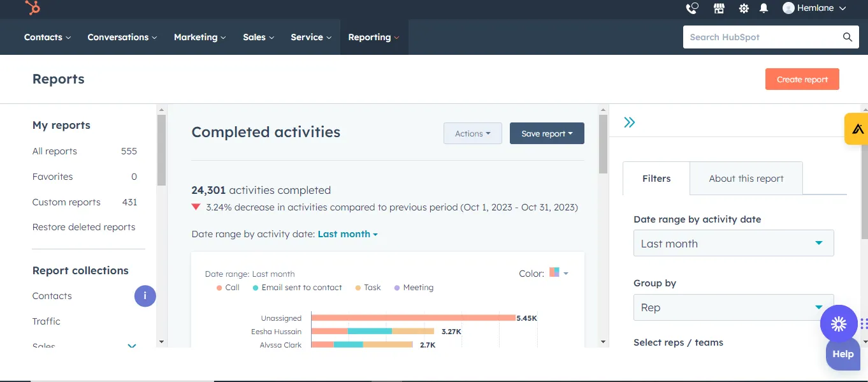Open the Reporting menu
868x382 pixels.
373,37
